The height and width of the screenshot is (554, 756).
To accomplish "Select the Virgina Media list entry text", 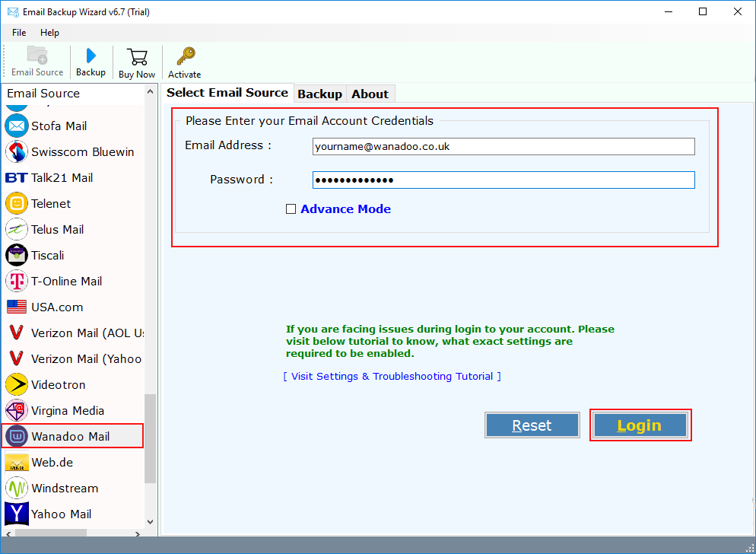I will click(x=68, y=411).
